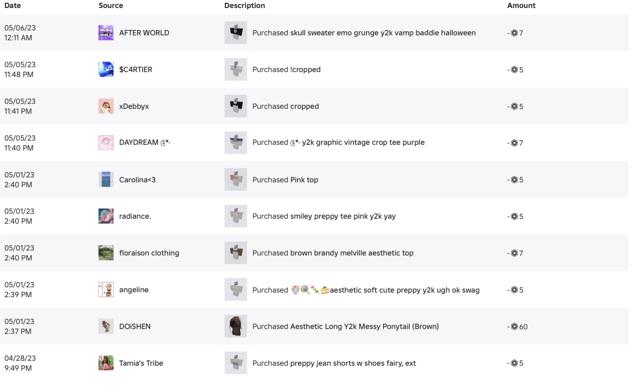Click the Tamia's Tribe group icon
The height and width of the screenshot is (387, 640).
click(106, 363)
